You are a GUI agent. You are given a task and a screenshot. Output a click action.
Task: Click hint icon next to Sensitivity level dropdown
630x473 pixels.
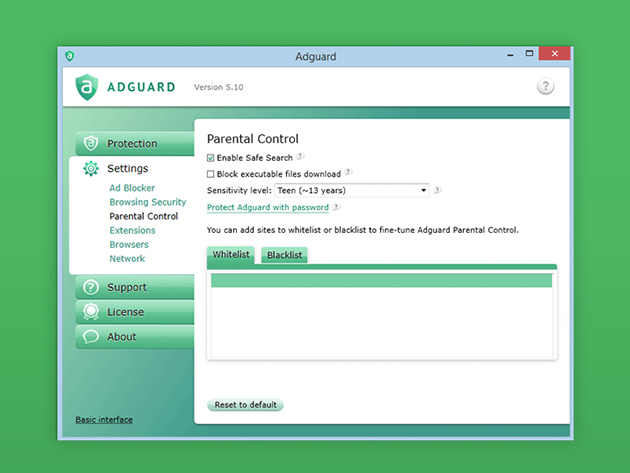click(438, 190)
